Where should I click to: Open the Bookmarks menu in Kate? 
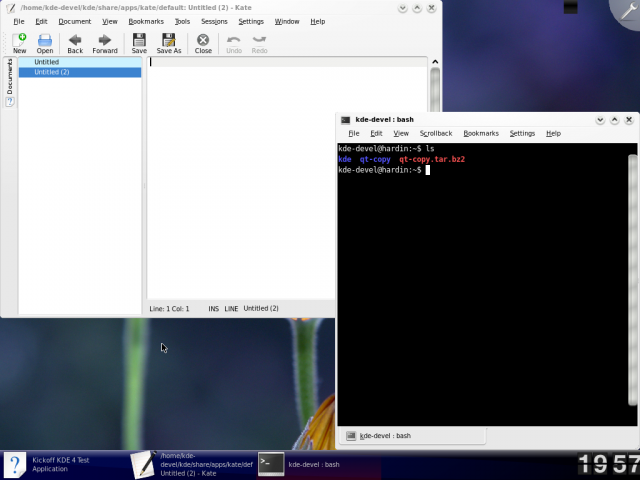coord(145,21)
